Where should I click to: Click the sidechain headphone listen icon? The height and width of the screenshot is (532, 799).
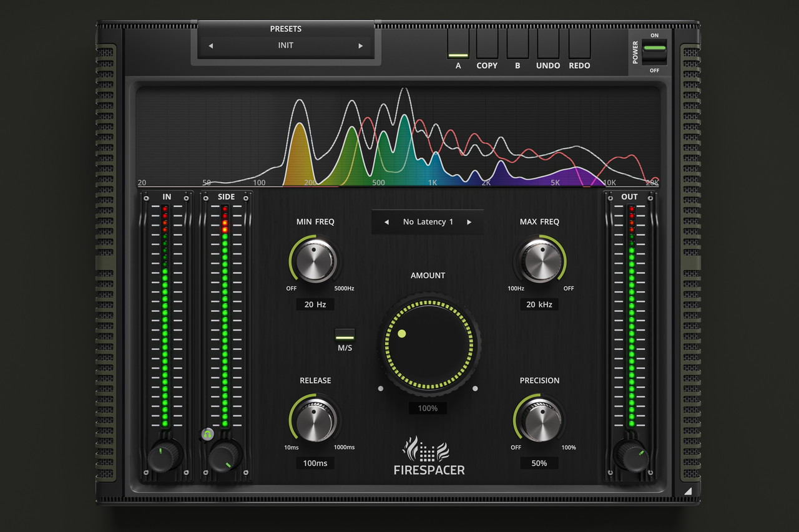208,434
